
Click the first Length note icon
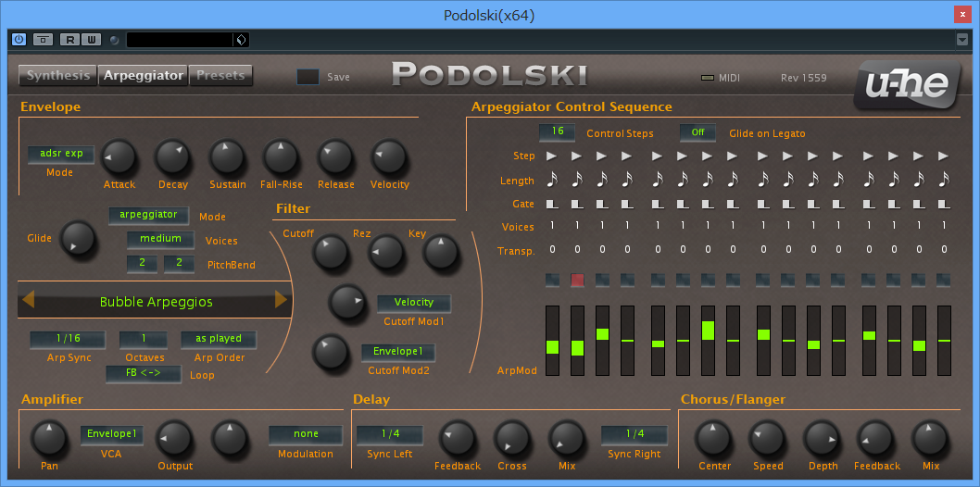(x=552, y=180)
